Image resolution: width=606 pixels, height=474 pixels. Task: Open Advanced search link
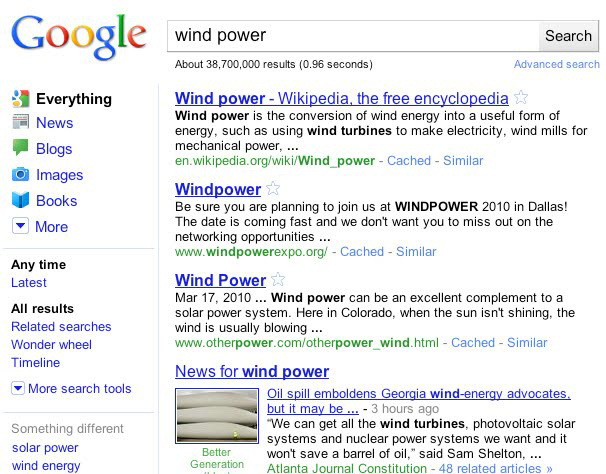point(557,64)
